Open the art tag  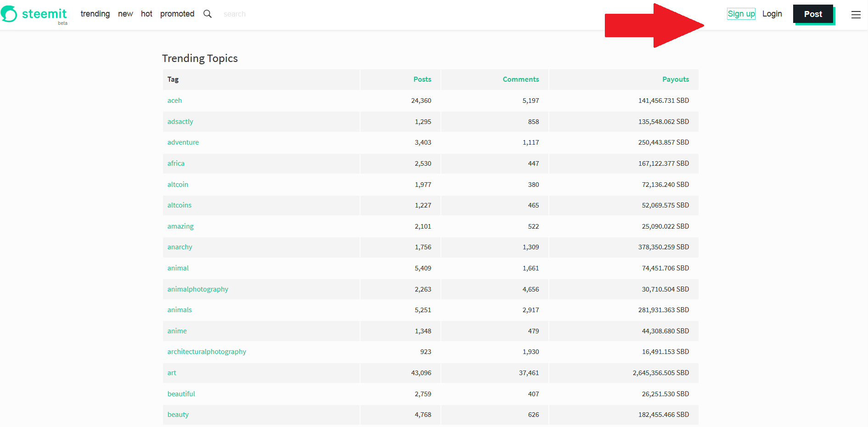click(x=172, y=373)
